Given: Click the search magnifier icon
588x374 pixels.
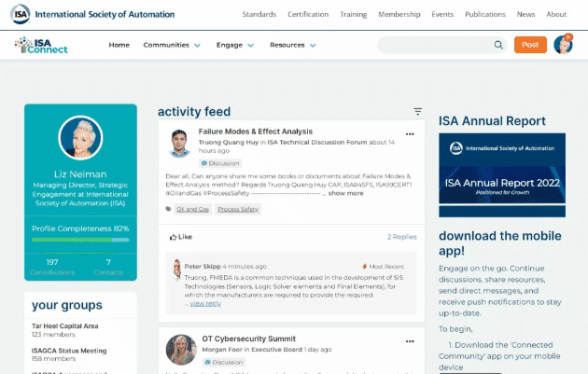Looking at the screenshot, I should (498, 45).
